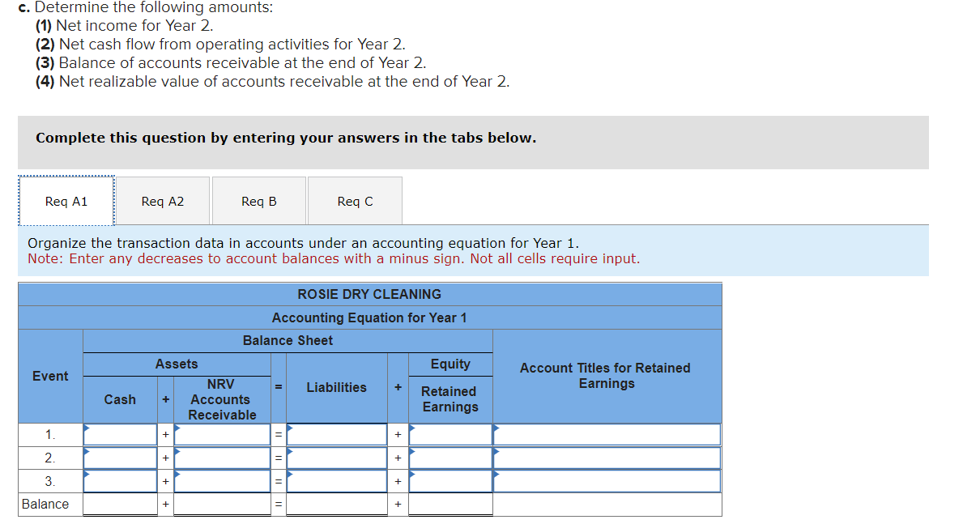
Task: Select the Retained Earnings cell for event 3
Action: [x=450, y=481]
